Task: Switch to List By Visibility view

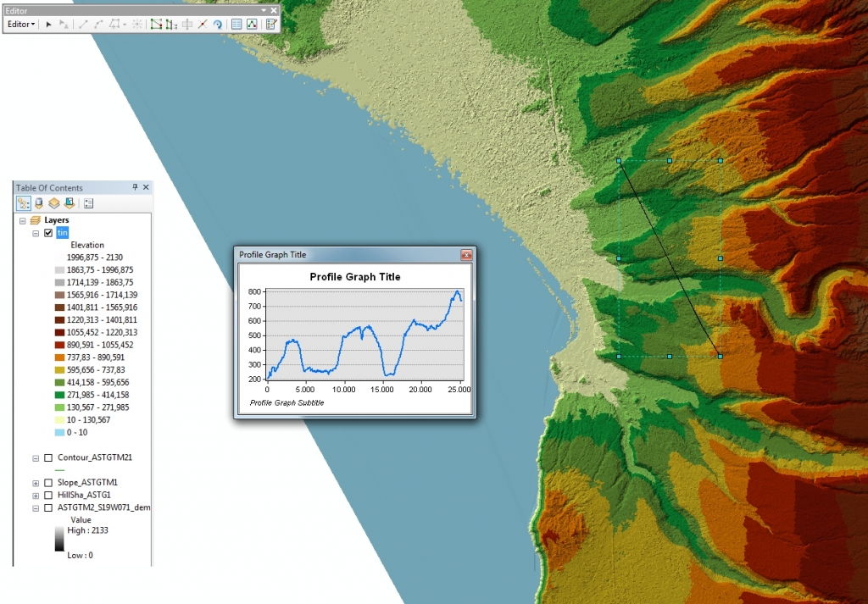Action: coord(55,203)
